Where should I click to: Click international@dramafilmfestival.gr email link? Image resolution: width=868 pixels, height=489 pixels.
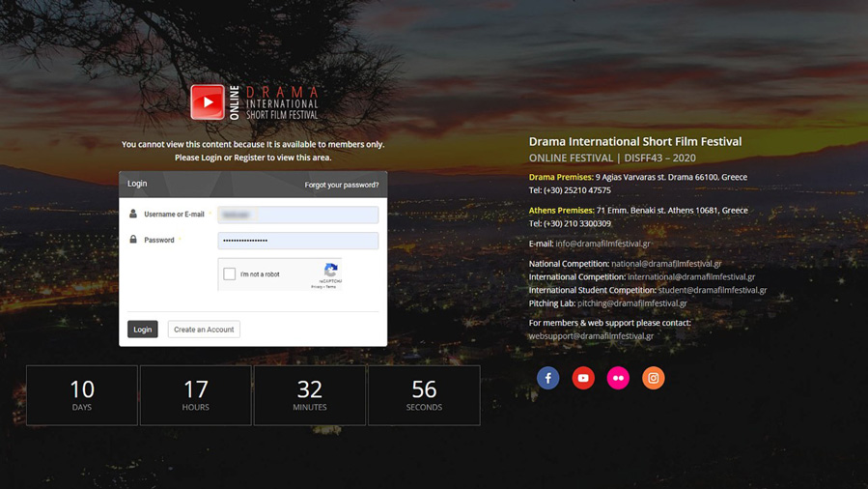pos(691,277)
